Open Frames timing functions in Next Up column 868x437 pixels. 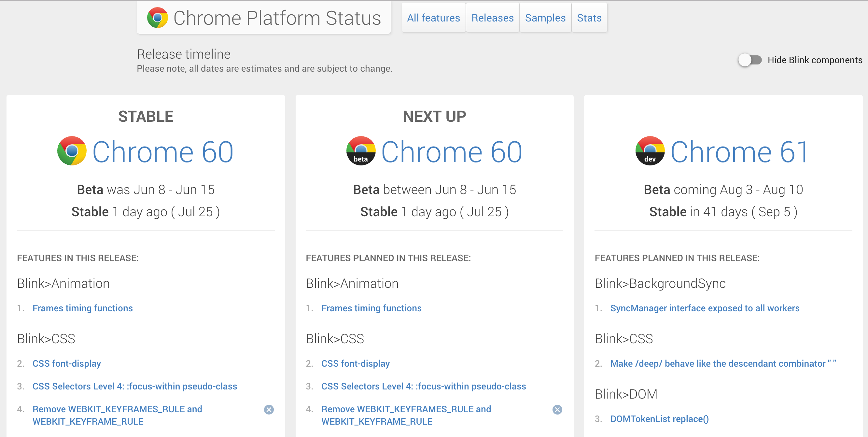pos(371,308)
